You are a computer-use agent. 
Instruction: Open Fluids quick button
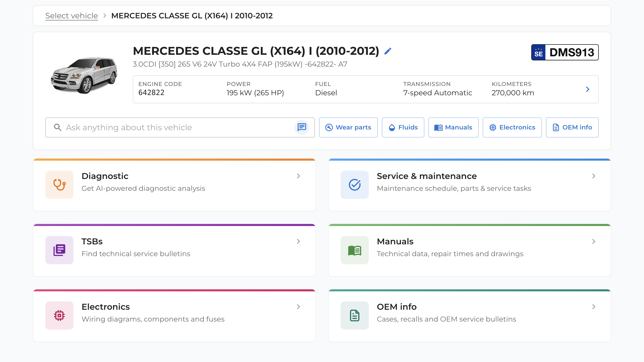point(403,127)
